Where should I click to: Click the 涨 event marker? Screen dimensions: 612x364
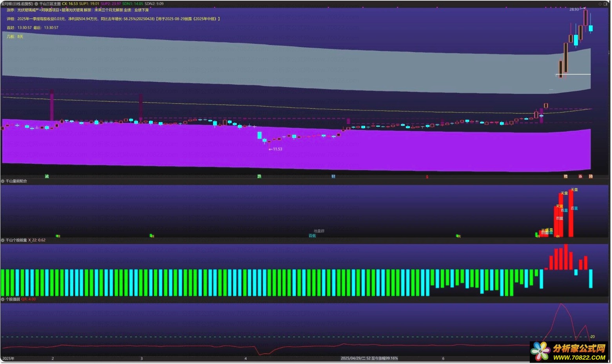581,177
